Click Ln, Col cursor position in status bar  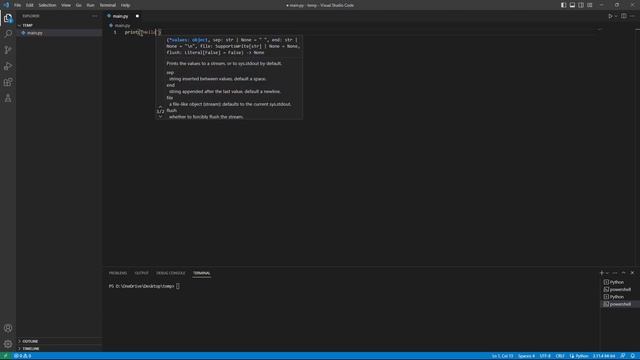click(x=502, y=356)
